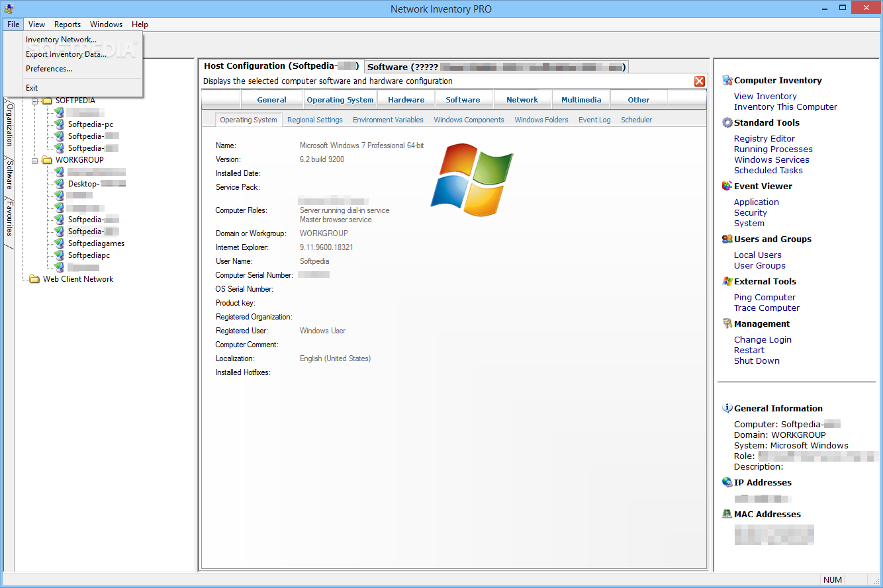Click the Management keys icon
This screenshot has height=588, width=883.
pyautogui.click(x=727, y=323)
